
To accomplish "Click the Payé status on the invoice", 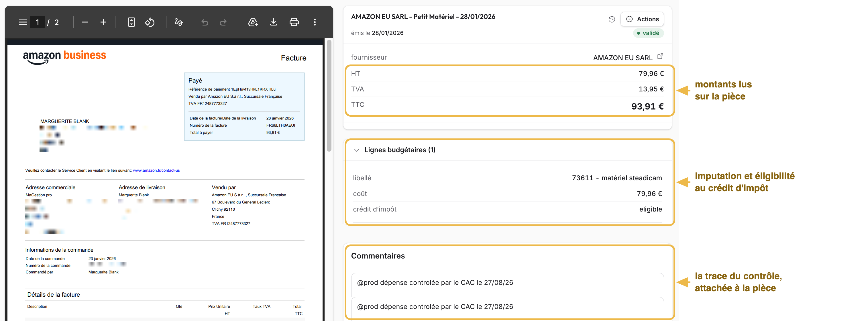I will pos(195,81).
